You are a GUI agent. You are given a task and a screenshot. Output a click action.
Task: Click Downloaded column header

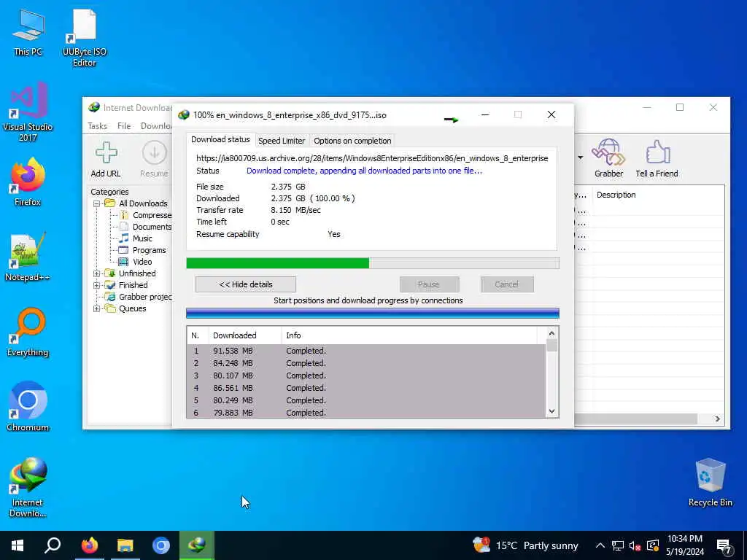pyautogui.click(x=245, y=335)
